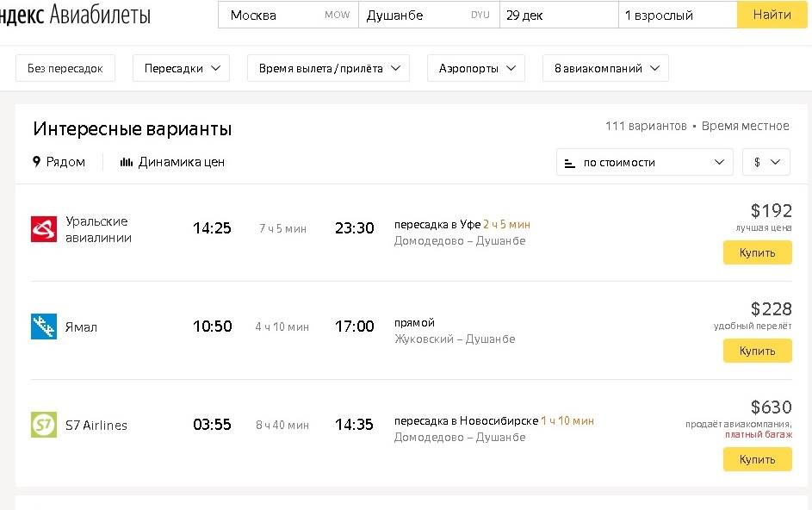Buy the $192 Ural Airlines ticket
The image size is (812, 510).
(757, 252)
